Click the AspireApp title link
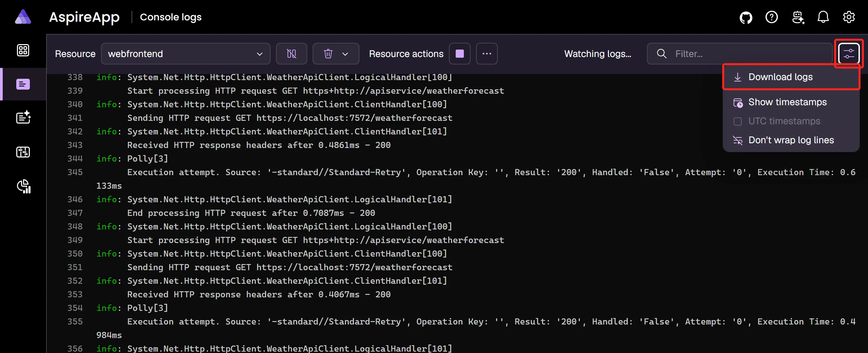Screen dimensions: 868x353 (x=84, y=17)
